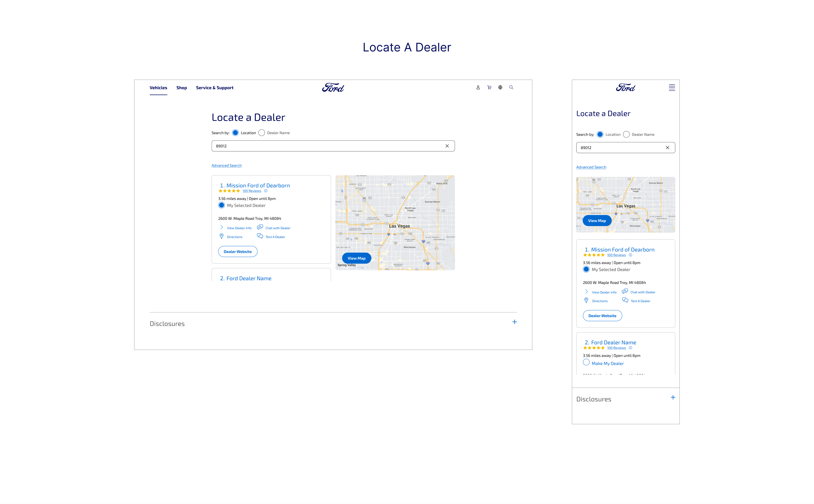Click desktop Disclosures heading text
The width and height of the screenshot is (814, 504).
pos(167,324)
